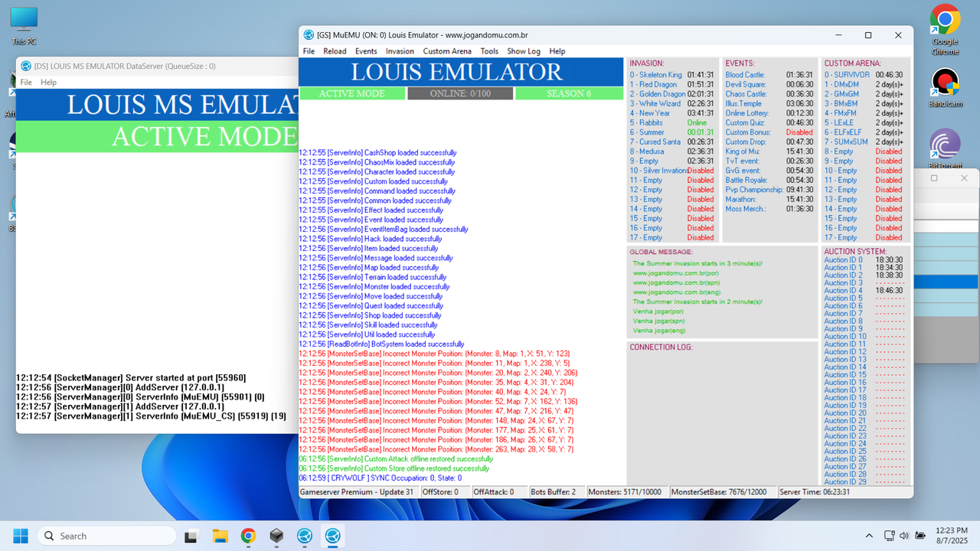Screen dimensions: 980x551
Task: Click the active GameServer taskbar icon
Action: [332, 536]
